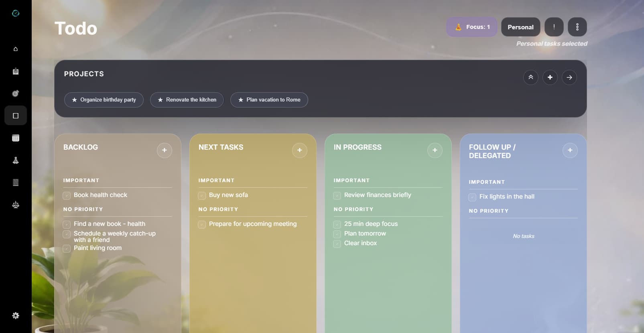Click the Personal tasks filter button
644x333 pixels.
pyautogui.click(x=520, y=27)
